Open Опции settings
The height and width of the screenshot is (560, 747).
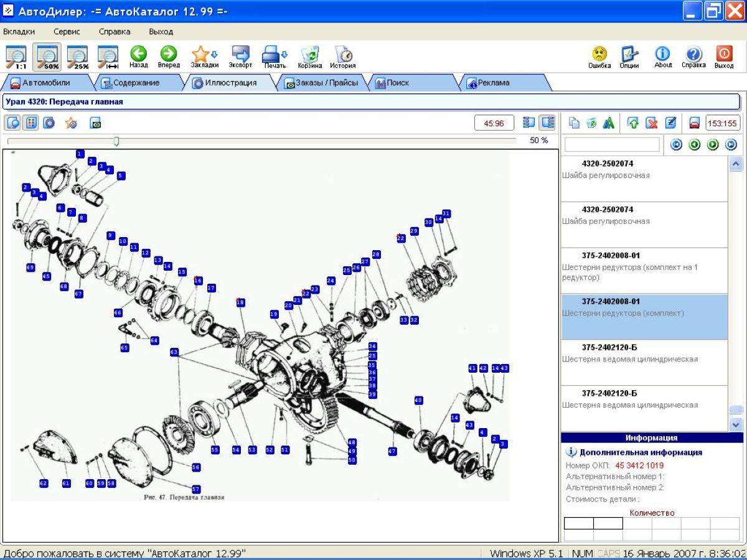[629, 57]
